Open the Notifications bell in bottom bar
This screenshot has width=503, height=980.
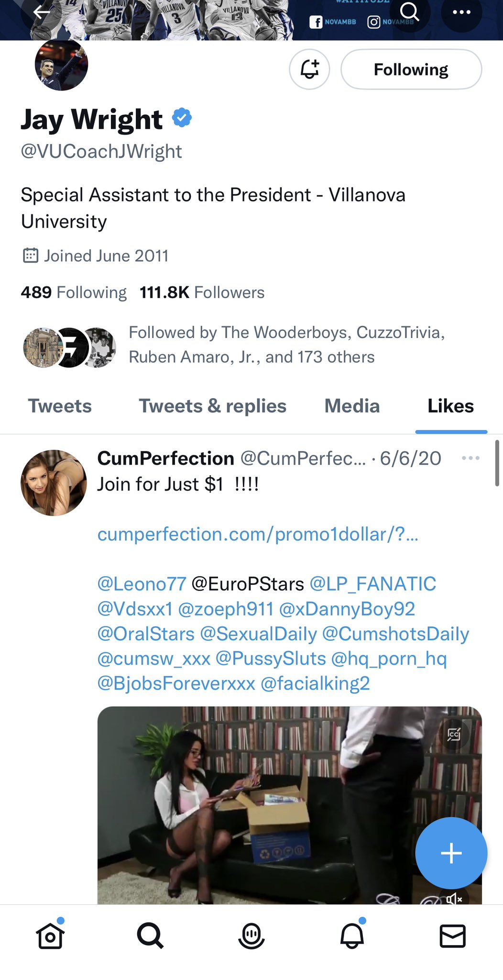352,935
